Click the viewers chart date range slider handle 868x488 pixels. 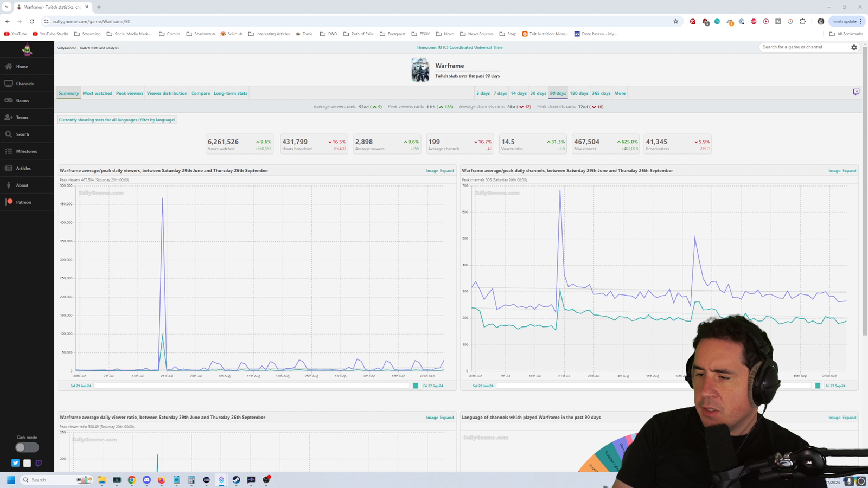point(416,386)
